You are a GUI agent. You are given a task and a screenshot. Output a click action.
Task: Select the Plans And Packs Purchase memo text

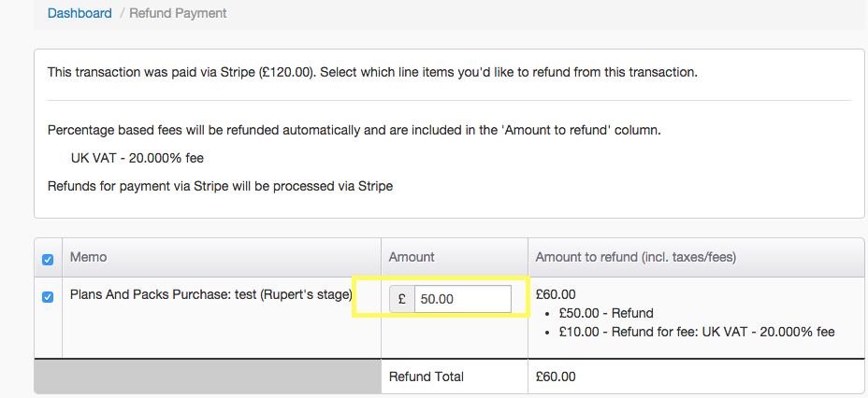[x=210, y=295]
